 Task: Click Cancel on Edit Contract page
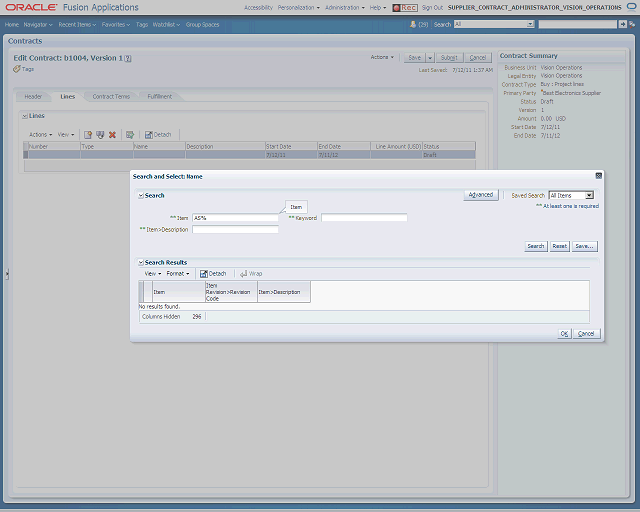click(x=478, y=58)
